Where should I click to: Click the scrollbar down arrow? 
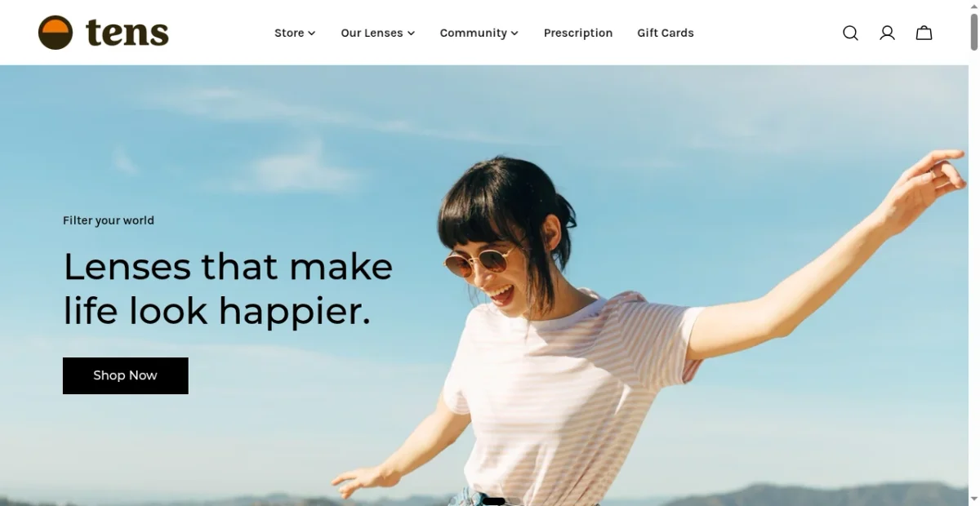973,499
